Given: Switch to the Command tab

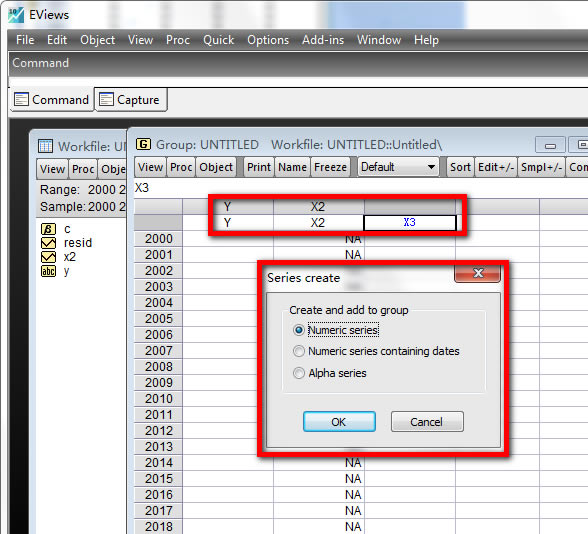Looking at the screenshot, I should (52, 99).
